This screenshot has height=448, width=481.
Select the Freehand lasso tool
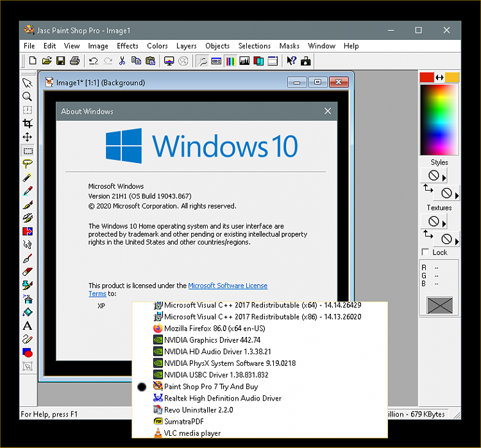[x=28, y=164]
